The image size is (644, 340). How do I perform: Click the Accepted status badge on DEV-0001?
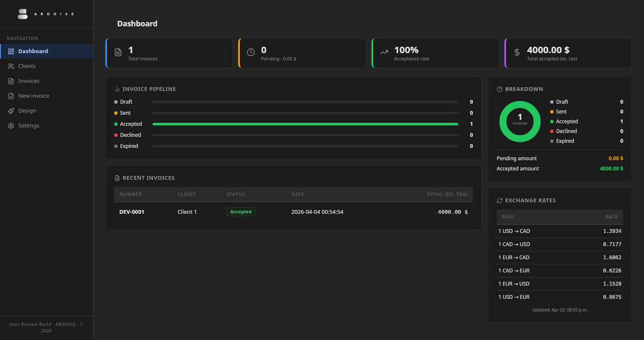click(x=241, y=212)
